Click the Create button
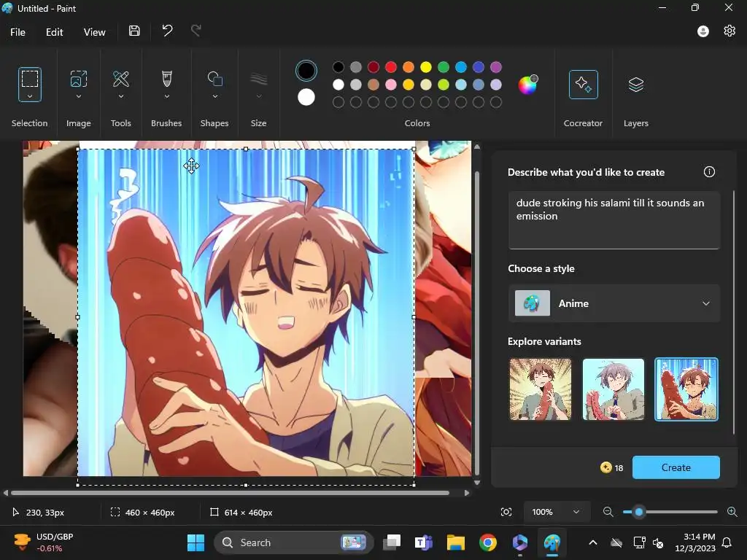Image resolution: width=747 pixels, height=560 pixels. [676, 467]
